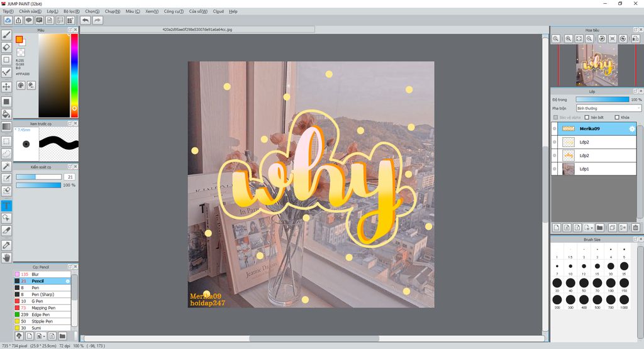
Task: Click the share export toolbar icon
Action: (x=18, y=20)
